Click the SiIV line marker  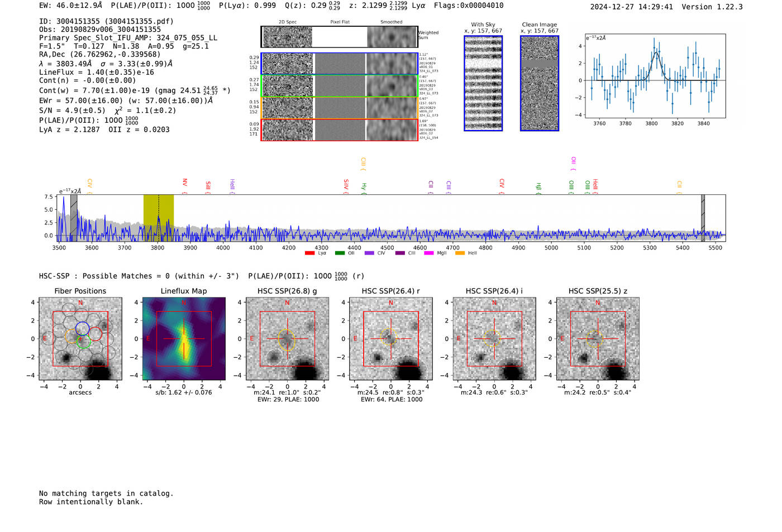coord(346,186)
